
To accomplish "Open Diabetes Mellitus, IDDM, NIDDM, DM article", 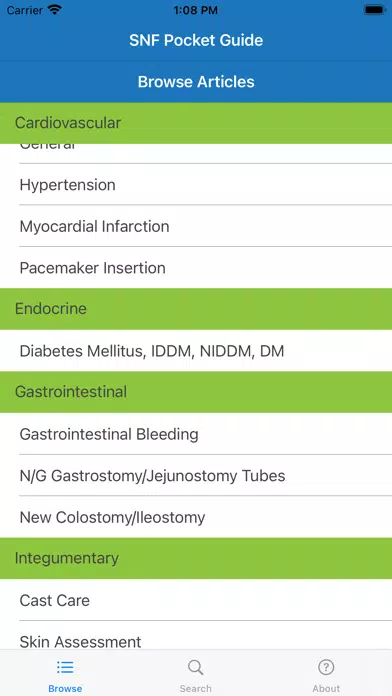I will (x=196, y=351).
